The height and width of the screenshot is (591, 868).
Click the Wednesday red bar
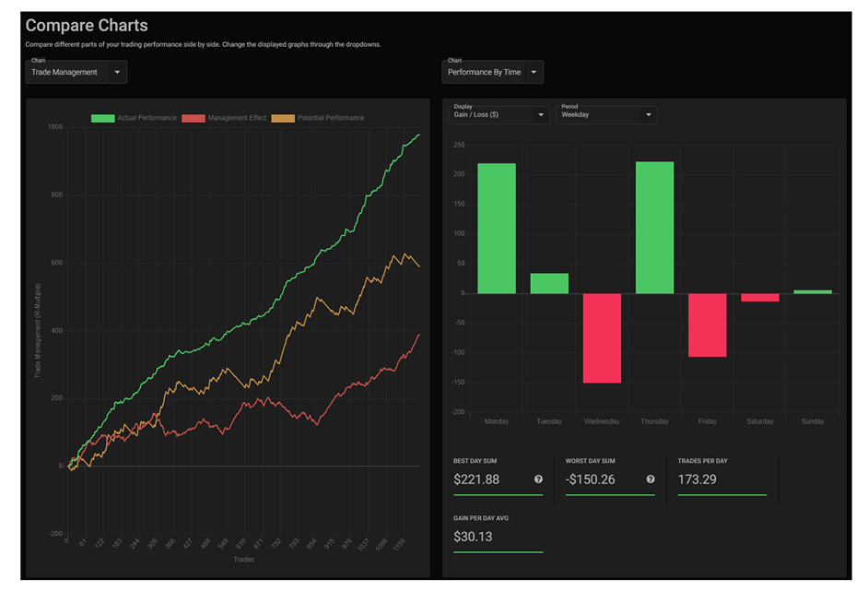point(602,337)
